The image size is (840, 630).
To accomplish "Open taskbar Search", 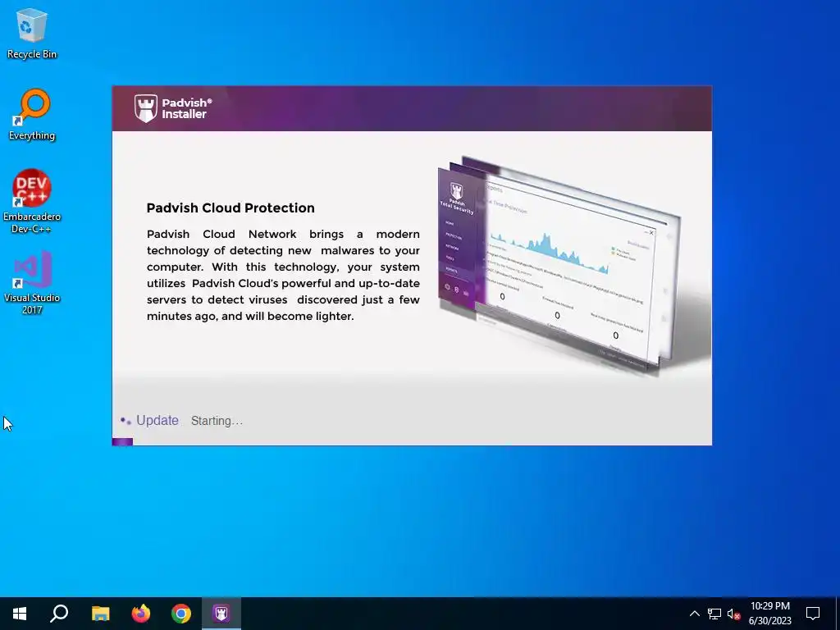I will [x=59, y=614].
